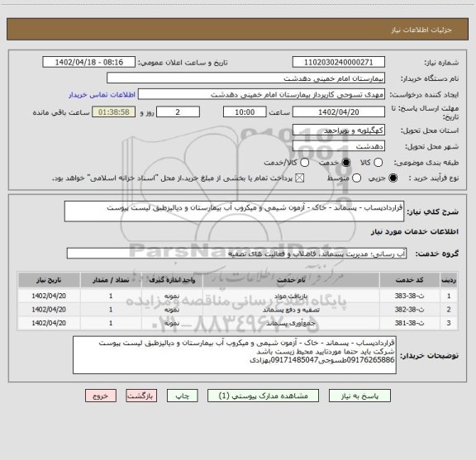
Task: Click the تاریخ نیاز column header
Action: (x=49, y=280)
